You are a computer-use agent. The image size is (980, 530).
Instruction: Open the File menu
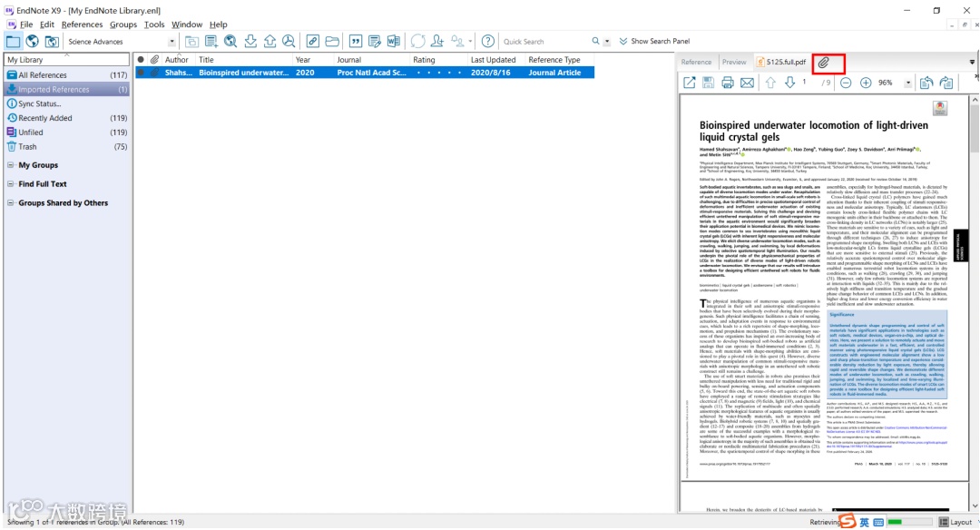coord(26,25)
